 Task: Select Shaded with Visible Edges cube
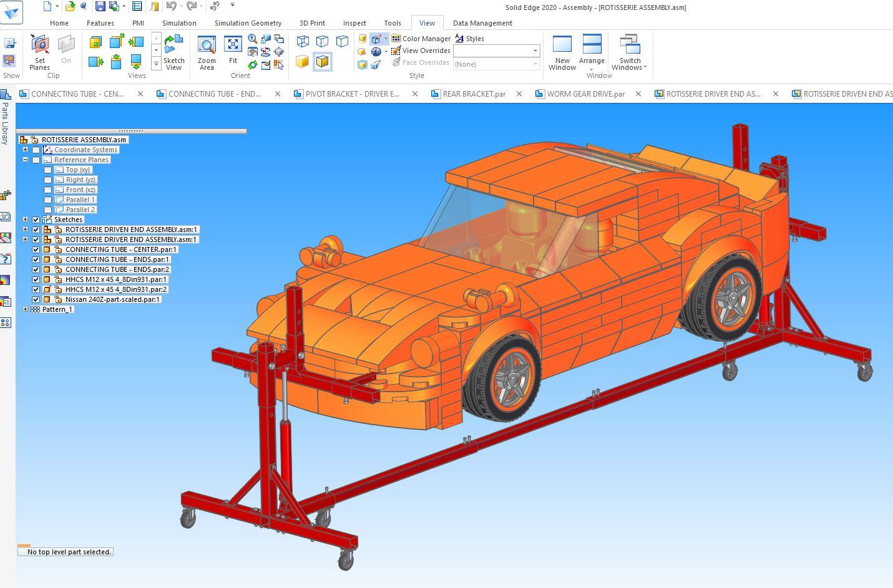coord(322,62)
